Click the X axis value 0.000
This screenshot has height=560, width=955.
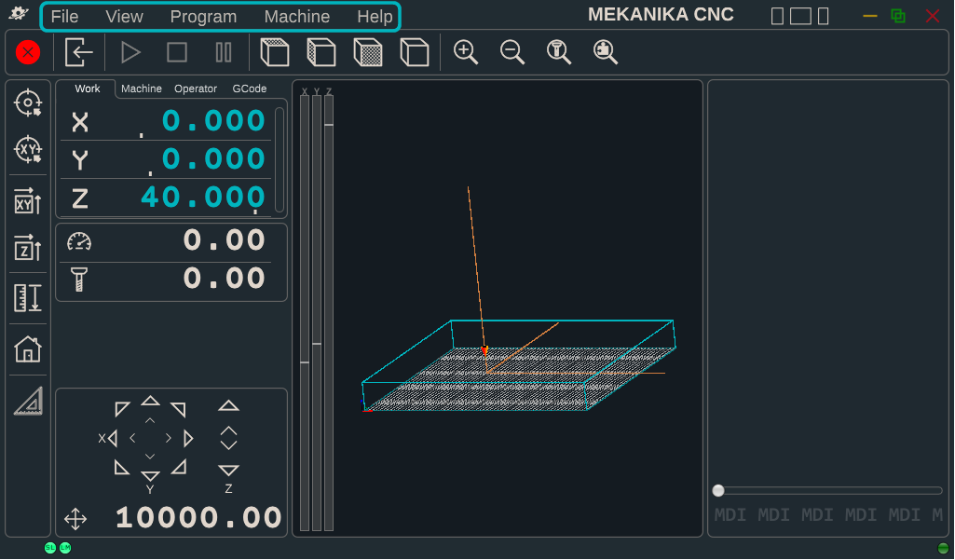(x=213, y=120)
